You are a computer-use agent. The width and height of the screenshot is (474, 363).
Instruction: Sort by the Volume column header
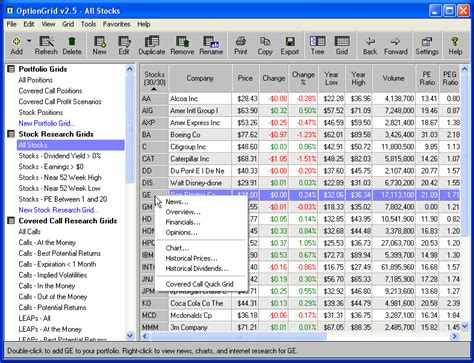[x=394, y=78]
